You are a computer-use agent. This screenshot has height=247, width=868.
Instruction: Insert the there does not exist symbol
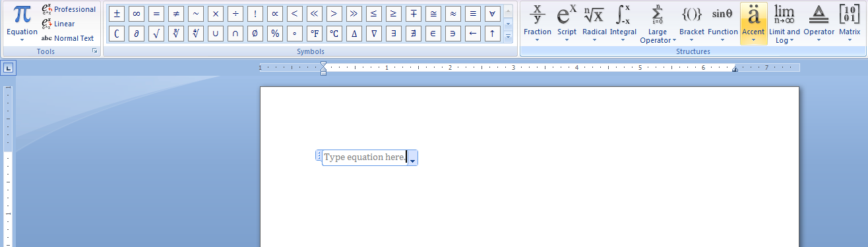[414, 34]
